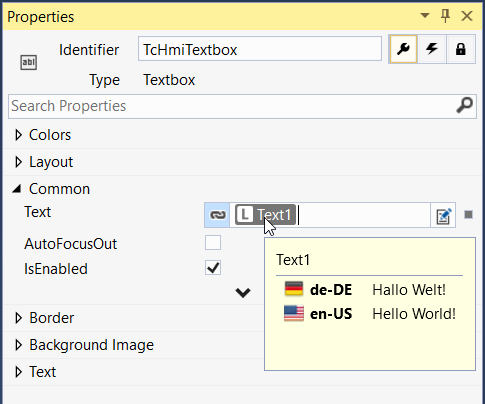Click the 'Hallo Welt!' translation text
Viewport: 485px width, 404px height.
tap(409, 290)
